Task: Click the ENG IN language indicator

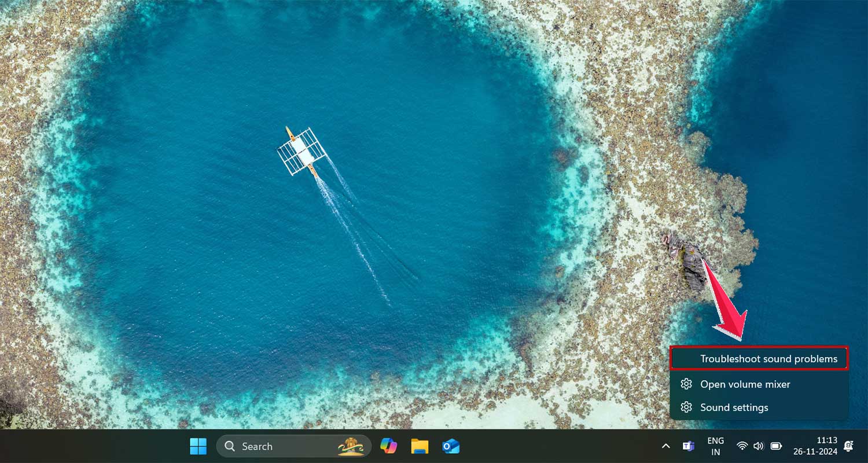Action: (x=715, y=446)
